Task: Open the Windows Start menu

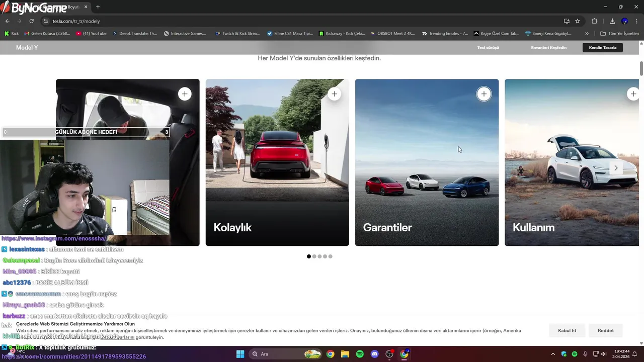Action: pyautogui.click(x=240, y=354)
